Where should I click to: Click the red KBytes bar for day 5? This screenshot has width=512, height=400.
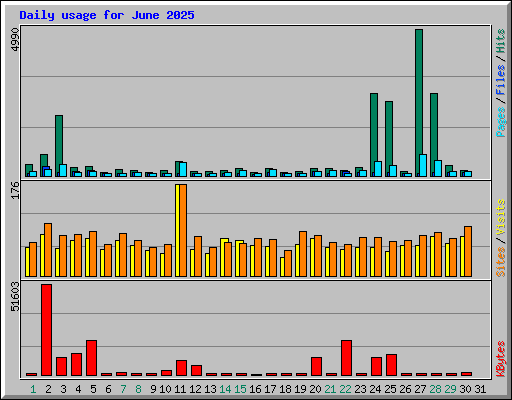[x=91, y=358]
